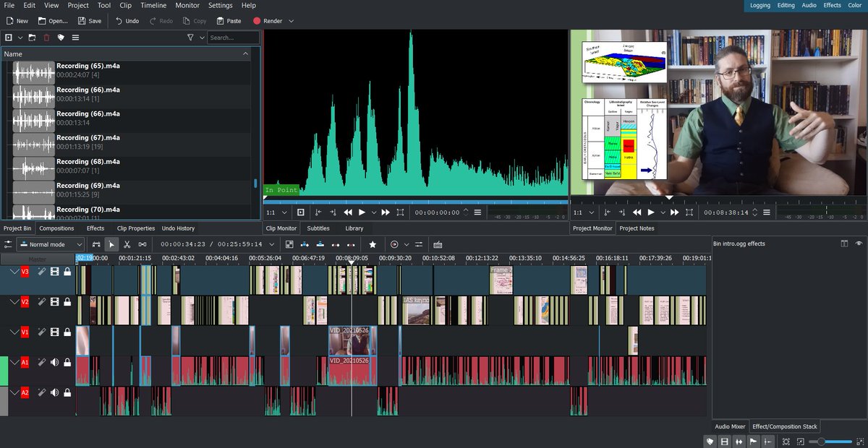Click the bin filter funnel icon

(x=190, y=38)
